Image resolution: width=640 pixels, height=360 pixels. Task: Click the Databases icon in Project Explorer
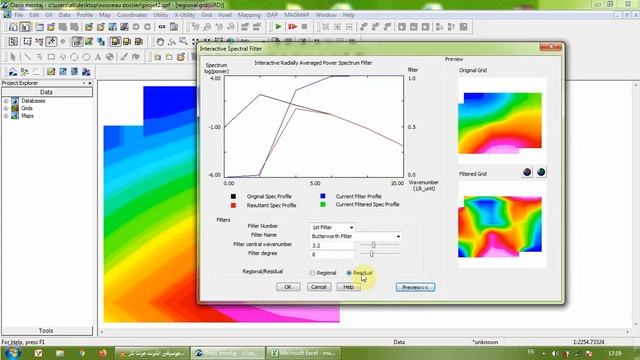[x=15, y=100]
